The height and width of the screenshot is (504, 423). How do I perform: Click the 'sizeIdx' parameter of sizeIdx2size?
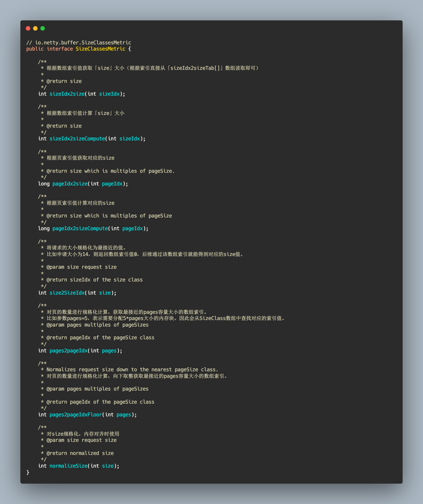[109, 94]
